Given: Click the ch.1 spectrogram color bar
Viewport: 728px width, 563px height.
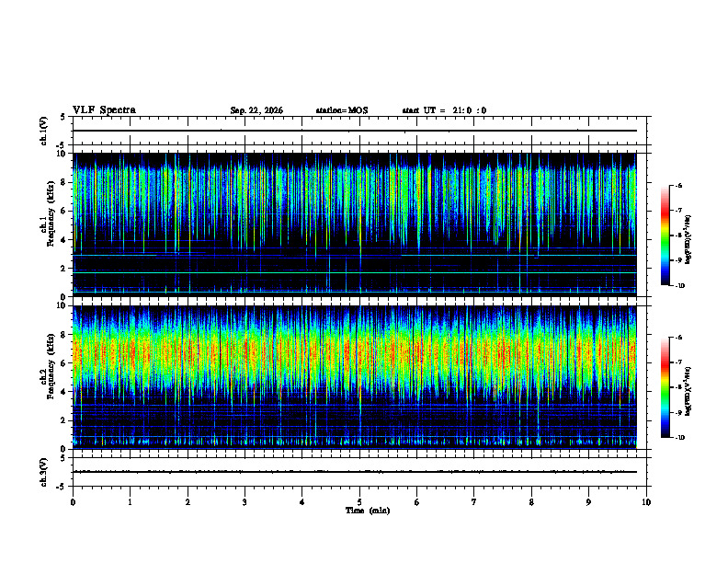Looking at the screenshot, I should (665, 236).
